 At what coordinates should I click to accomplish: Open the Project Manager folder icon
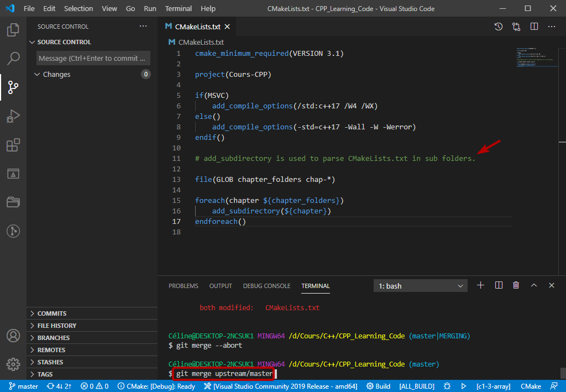(13, 202)
